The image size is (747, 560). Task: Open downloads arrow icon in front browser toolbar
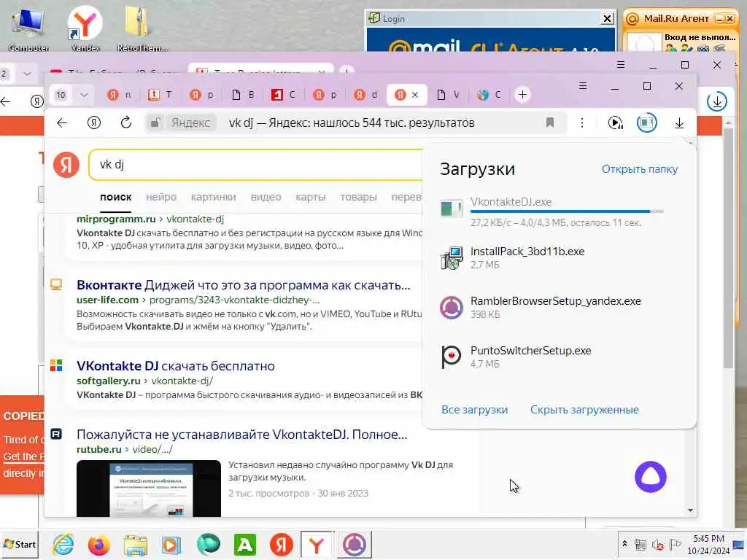[679, 122]
